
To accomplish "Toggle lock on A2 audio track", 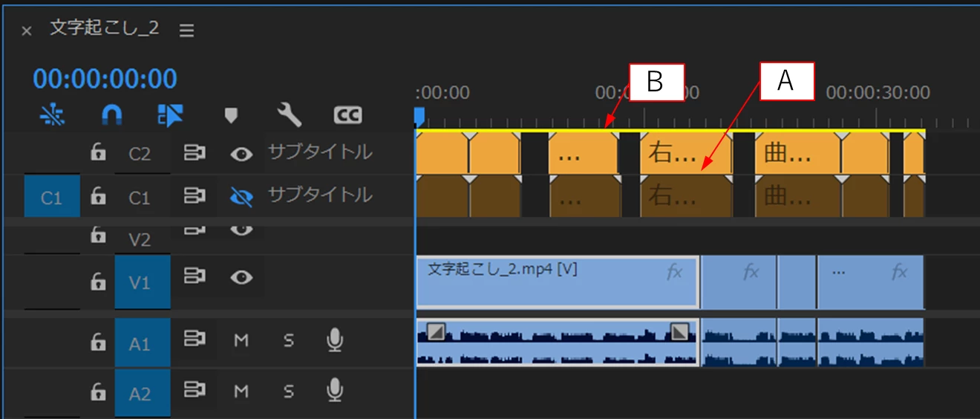I will (x=97, y=392).
